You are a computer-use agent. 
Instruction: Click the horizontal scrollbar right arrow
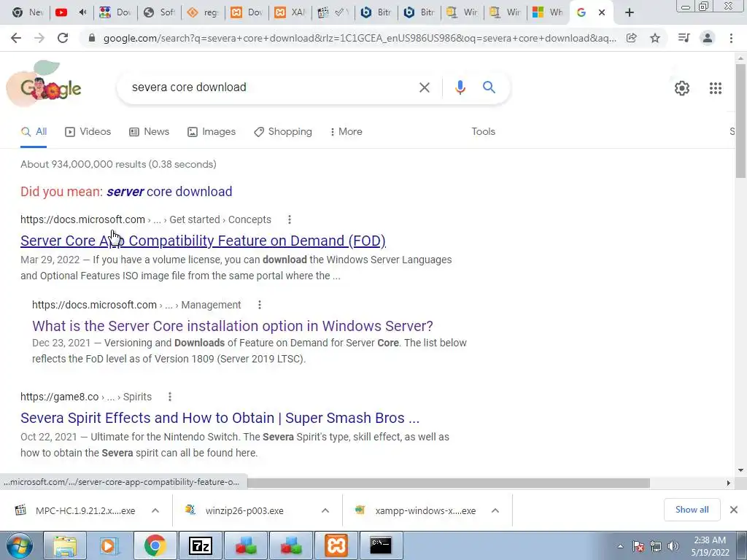click(729, 483)
